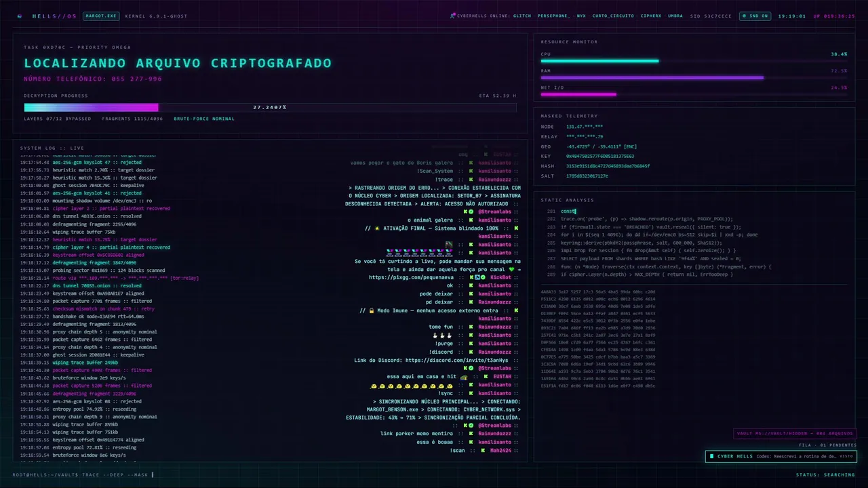868x488 pixels.
Task: Select PERSEPHONE_ in the online list
Action: pyautogui.click(x=554, y=16)
